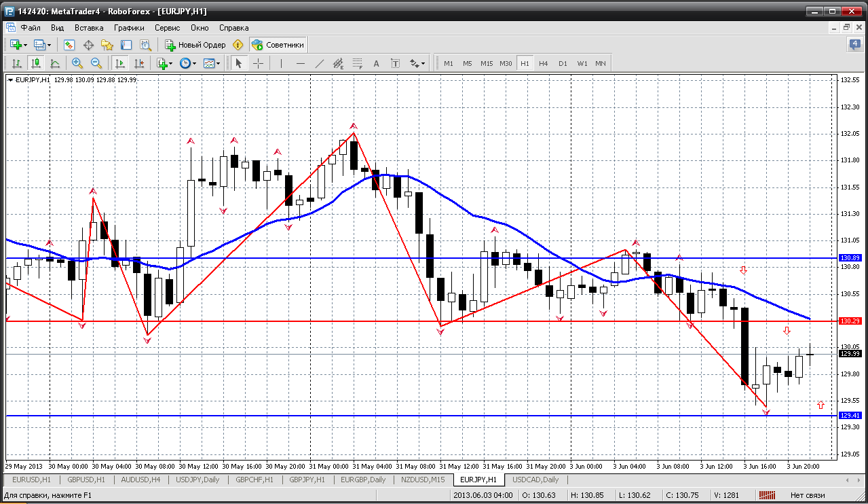Zoom out of the chart
The image size is (868, 504).
coord(96,63)
